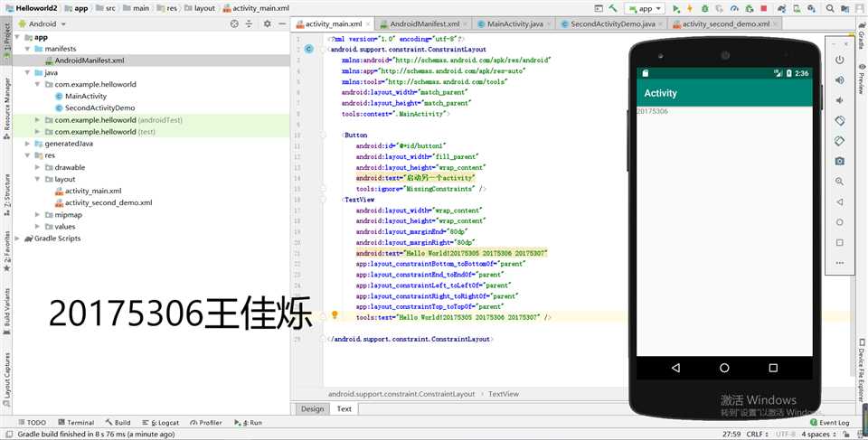Run the app with the green play icon
Viewport: 868px width, 440px height.
point(676,8)
